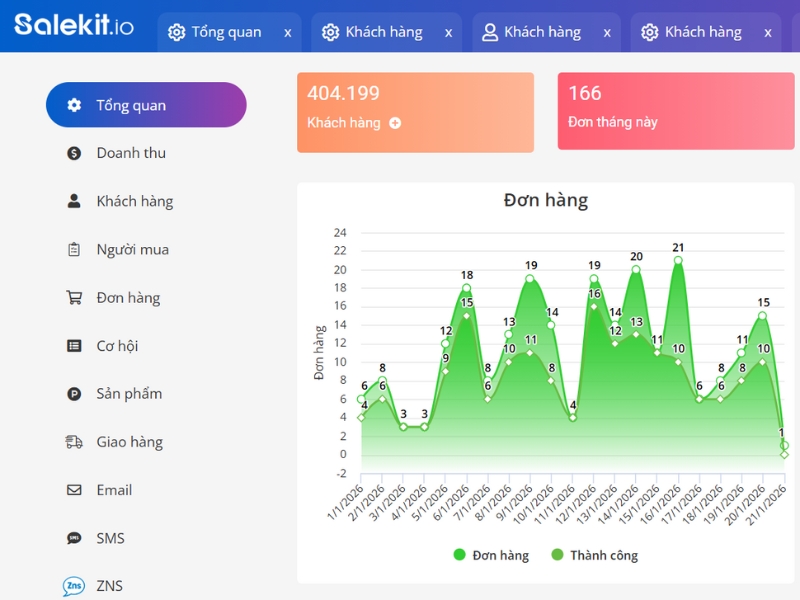Switch to the second Khách hàng tab
The image size is (800, 600).
pyautogui.click(x=543, y=31)
